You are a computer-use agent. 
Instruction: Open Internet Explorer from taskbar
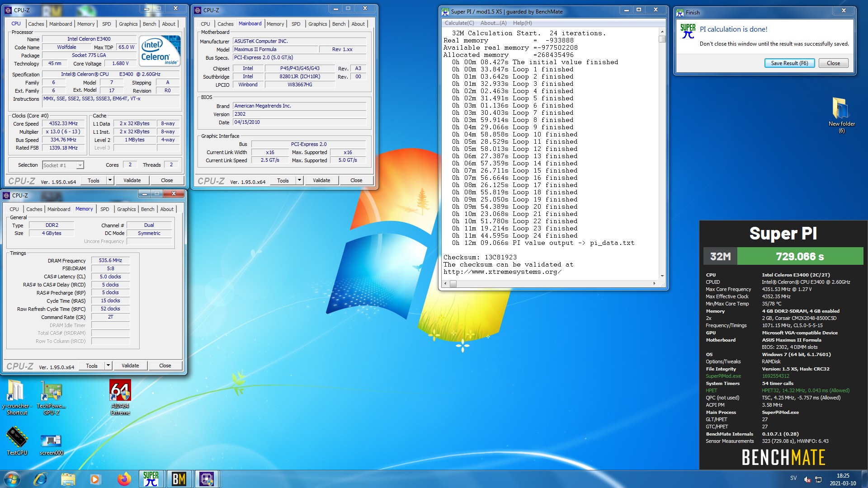tap(40, 479)
